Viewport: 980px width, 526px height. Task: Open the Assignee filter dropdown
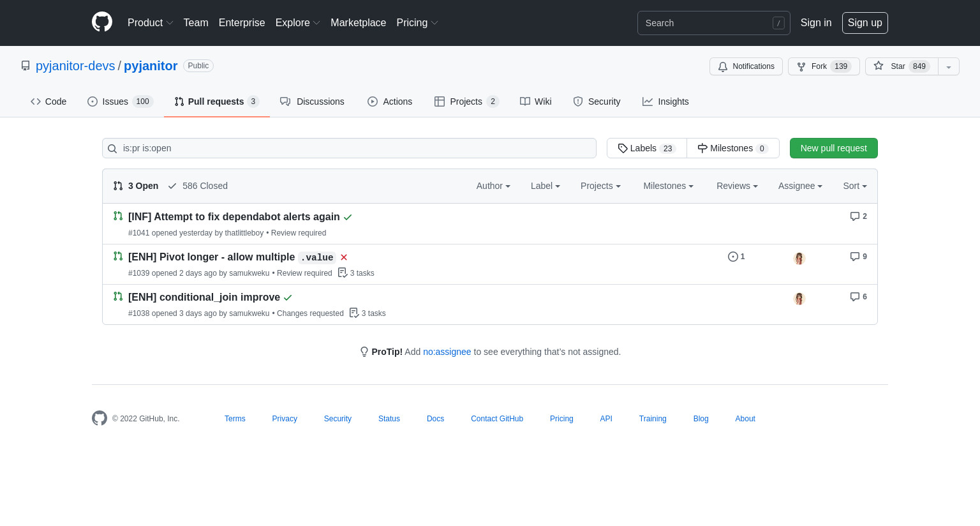pos(800,186)
